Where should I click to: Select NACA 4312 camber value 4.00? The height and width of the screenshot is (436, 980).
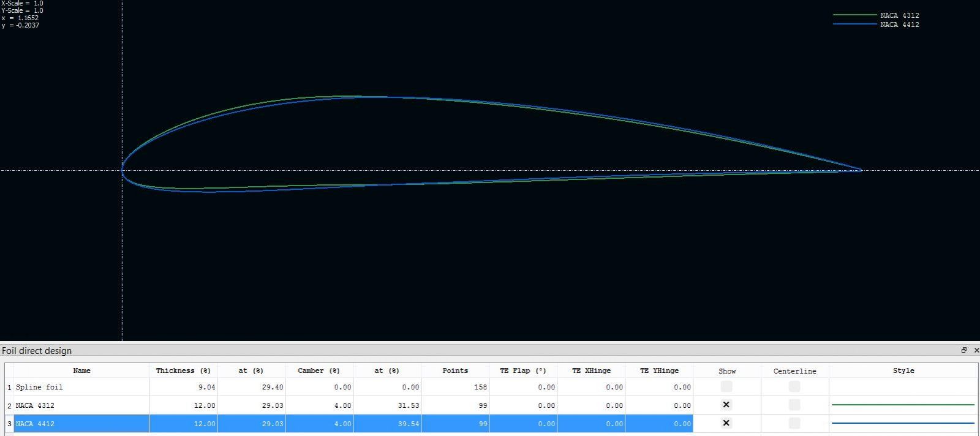tap(319, 405)
